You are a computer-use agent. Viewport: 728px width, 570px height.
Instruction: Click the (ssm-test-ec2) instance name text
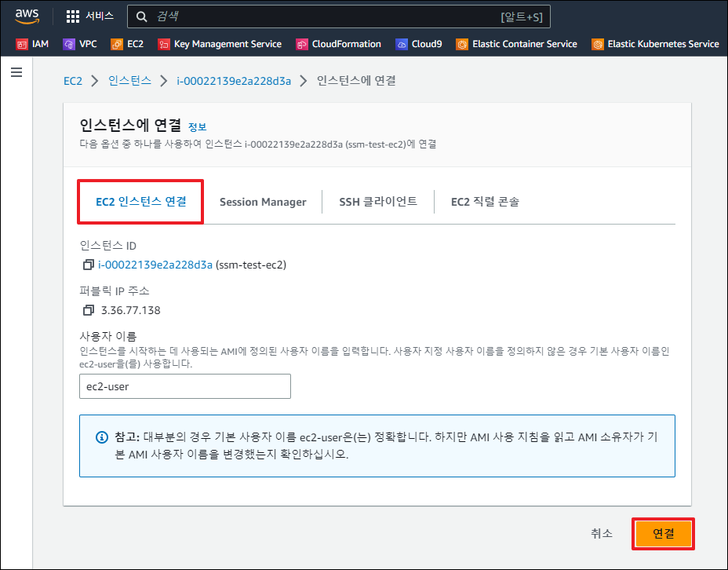pos(251,265)
